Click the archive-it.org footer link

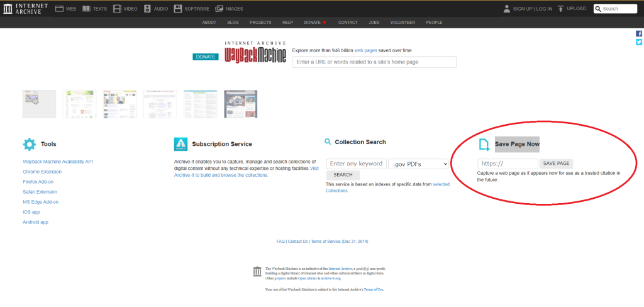coord(331,278)
